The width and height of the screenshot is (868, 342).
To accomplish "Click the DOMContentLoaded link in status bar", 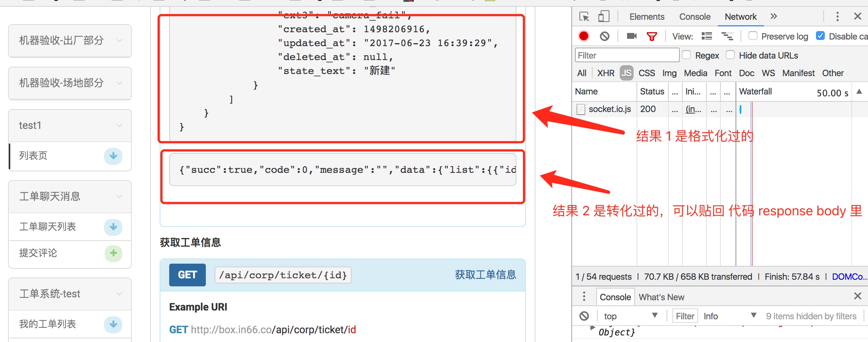I will [850, 277].
